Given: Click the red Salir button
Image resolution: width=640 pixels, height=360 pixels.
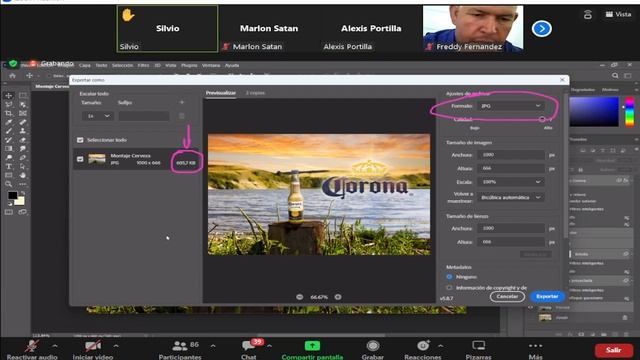Looking at the screenshot, I should pyautogui.click(x=613, y=350).
